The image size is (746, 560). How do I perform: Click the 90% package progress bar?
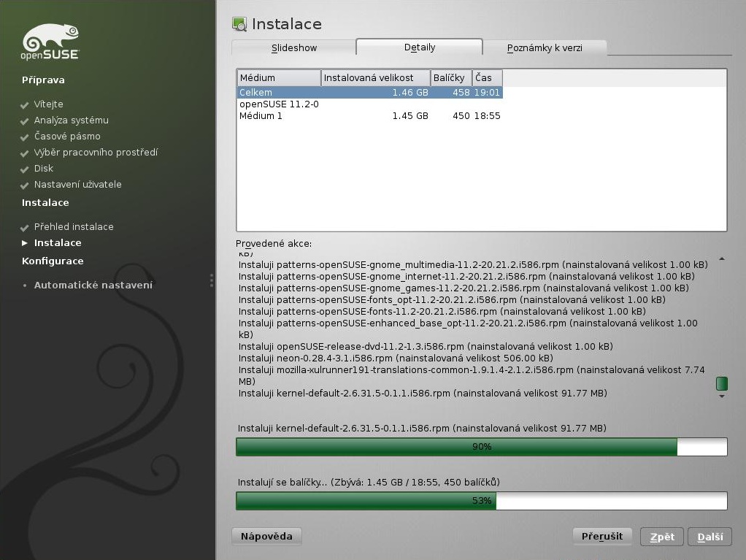(x=482, y=447)
